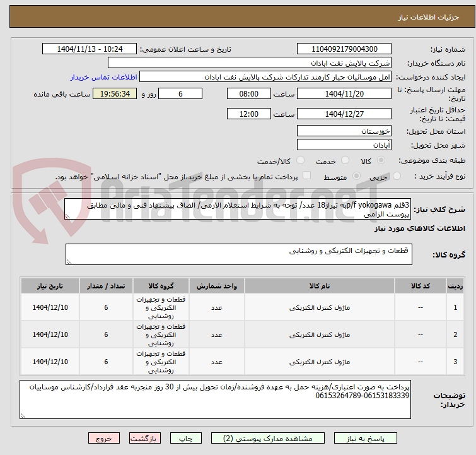Click item name in row 3 'ماژول کنترل الکتریکی'
Screen dimensions: 476x455
(320, 362)
